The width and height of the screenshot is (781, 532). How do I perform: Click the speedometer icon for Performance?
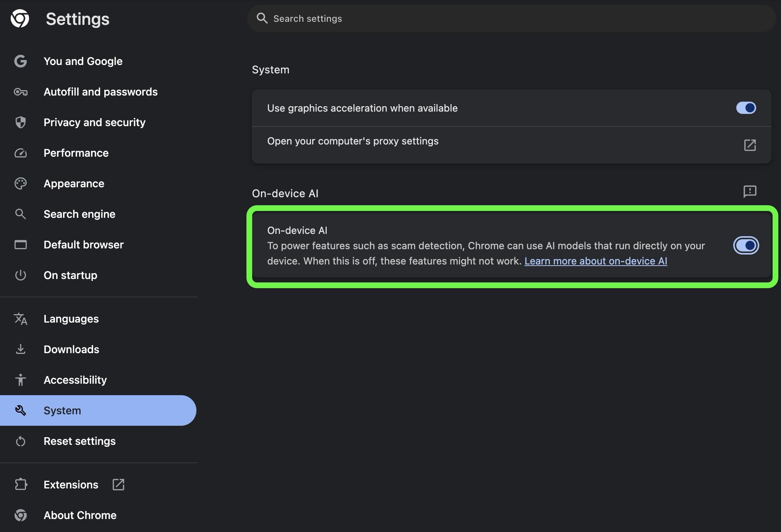click(21, 153)
